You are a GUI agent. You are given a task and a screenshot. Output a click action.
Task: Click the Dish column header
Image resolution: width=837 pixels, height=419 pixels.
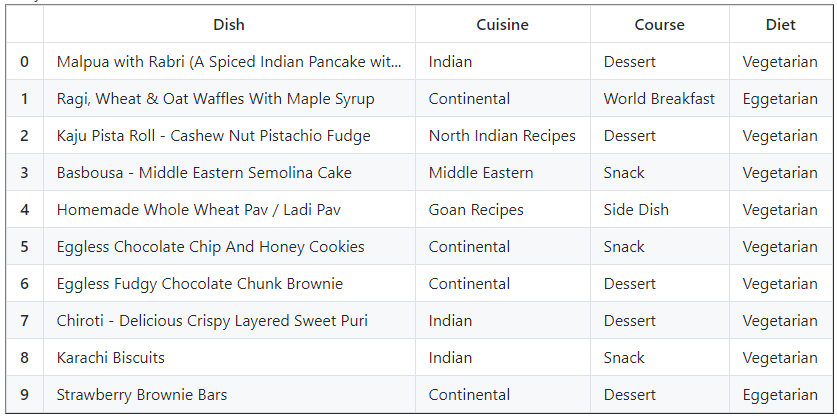[x=229, y=24]
